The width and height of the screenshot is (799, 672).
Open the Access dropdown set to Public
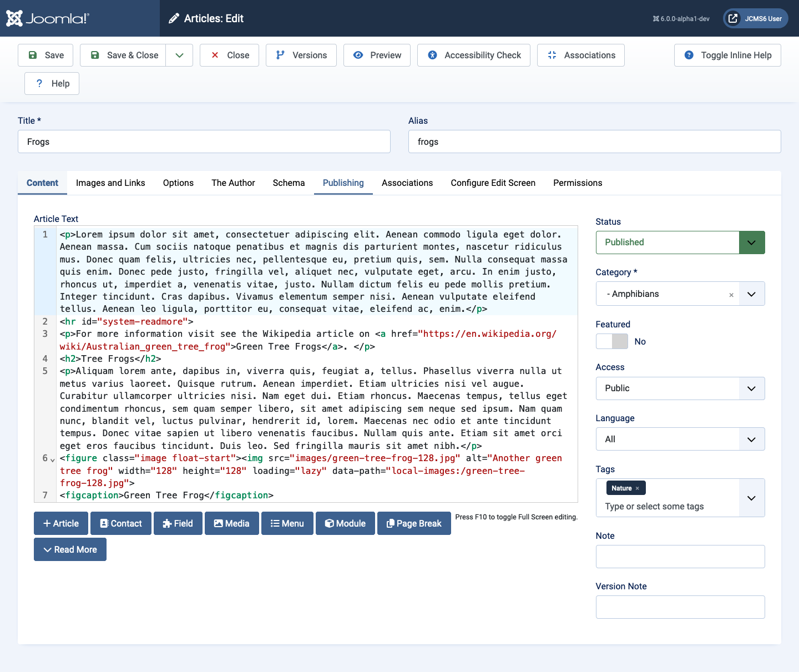[x=680, y=388]
